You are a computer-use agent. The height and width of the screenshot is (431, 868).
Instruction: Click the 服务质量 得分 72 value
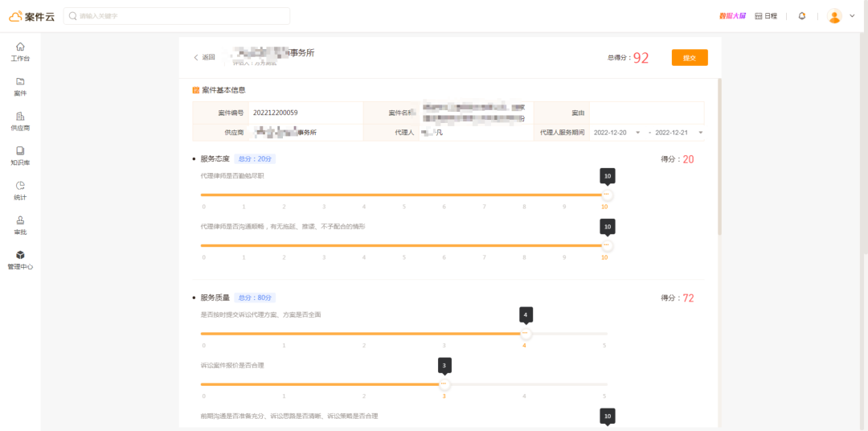click(688, 298)
